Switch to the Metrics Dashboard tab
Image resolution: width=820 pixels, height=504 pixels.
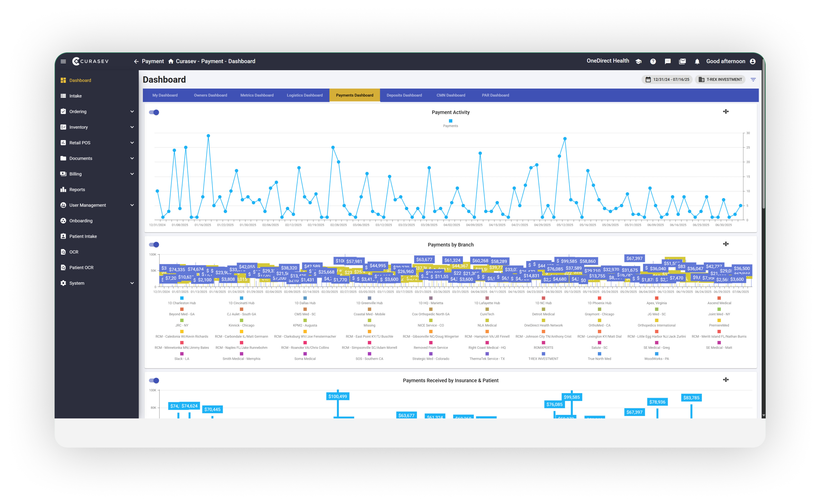(257, 95)
